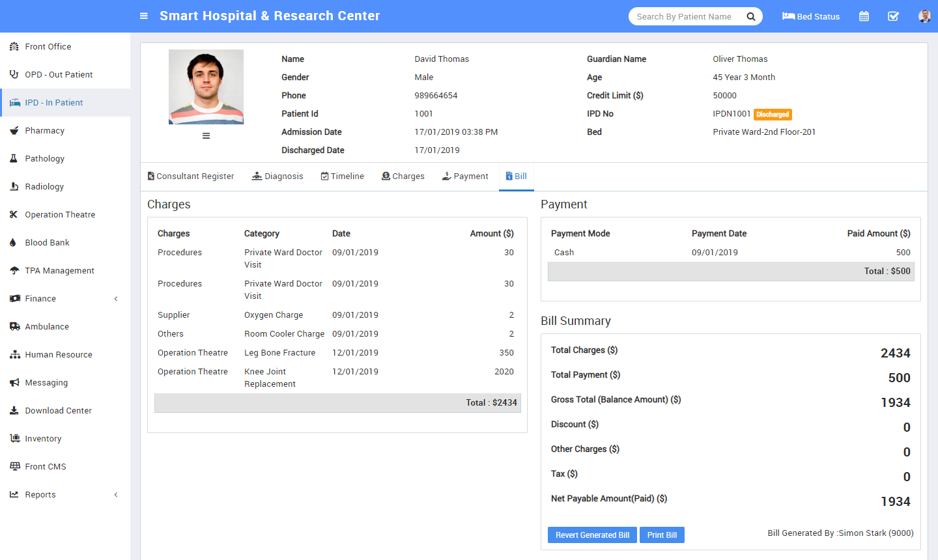Open the task checklist icon in header

(893, 16)
